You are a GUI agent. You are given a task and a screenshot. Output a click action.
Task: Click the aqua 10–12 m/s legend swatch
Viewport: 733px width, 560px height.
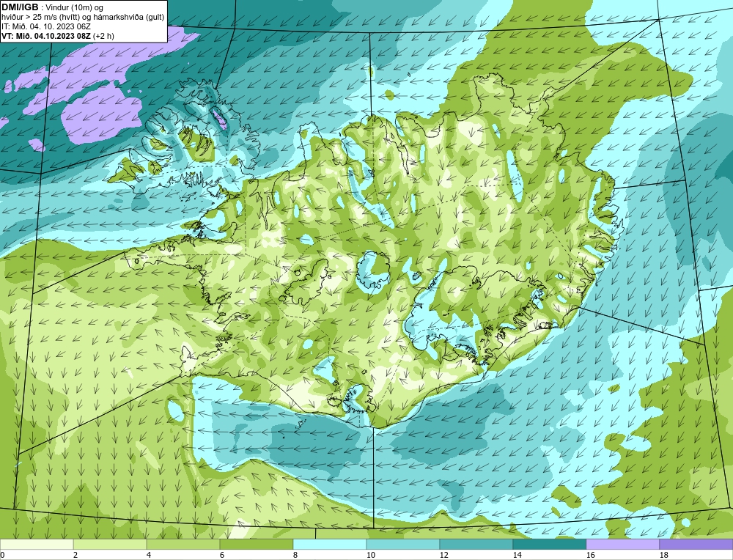click(x=403, y=544)
